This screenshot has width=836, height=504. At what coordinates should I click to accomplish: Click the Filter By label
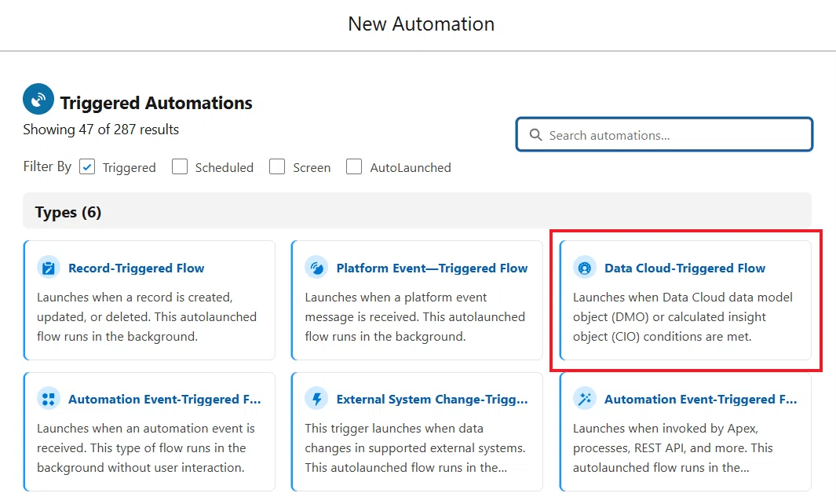coord(47,167)
